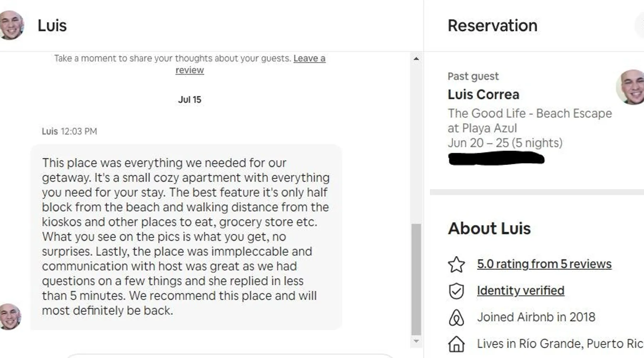Image resolution: width=644 pixels, height=358 pixels.
Task: Click The Good Life - Beach Escape listing title
Action: pos(530,113)
